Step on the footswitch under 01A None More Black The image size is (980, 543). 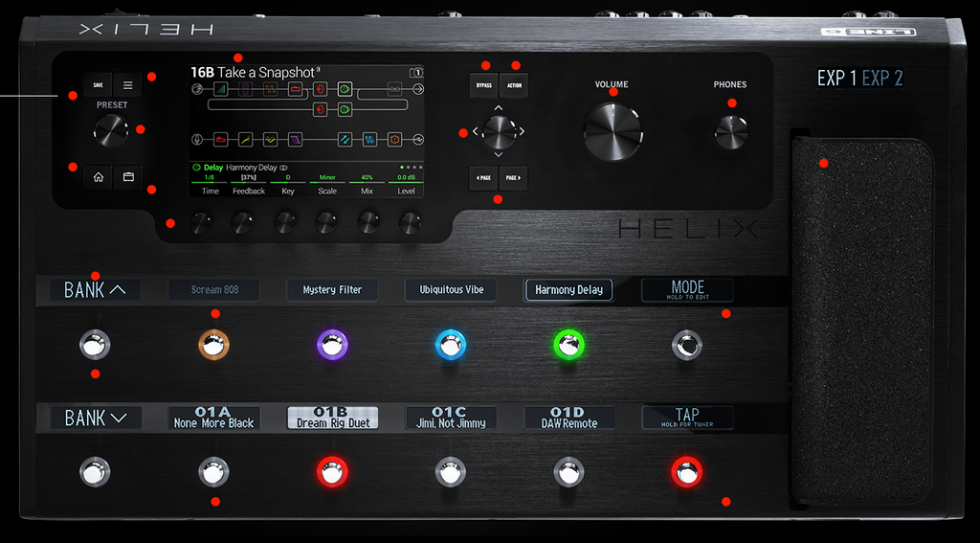[213, 472]
